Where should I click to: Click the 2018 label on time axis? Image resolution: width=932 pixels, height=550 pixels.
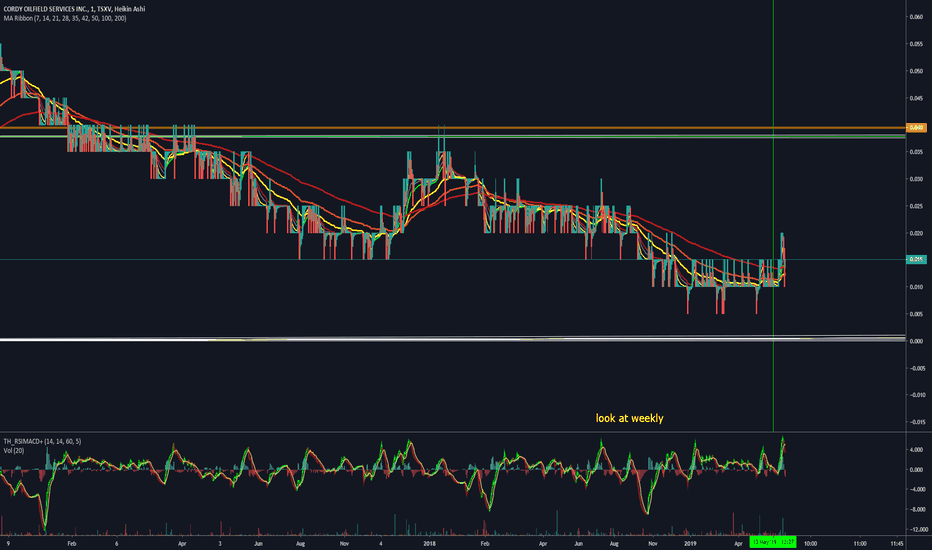coord(430,543)
